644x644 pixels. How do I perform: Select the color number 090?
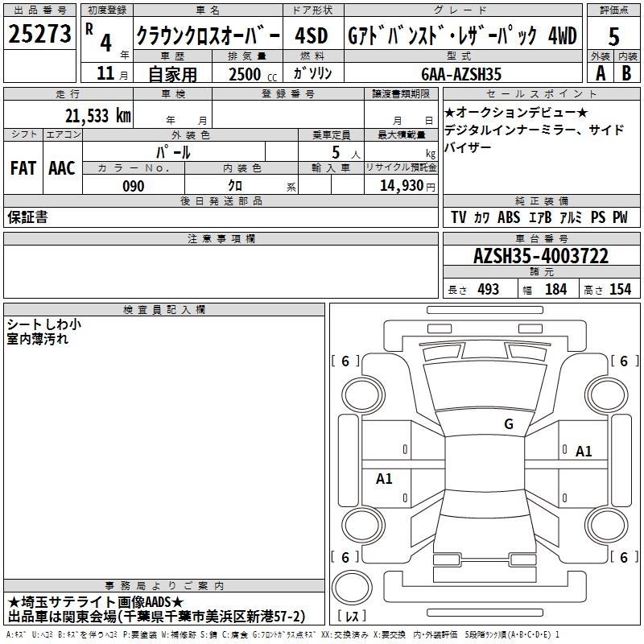[x=134, y=186]
